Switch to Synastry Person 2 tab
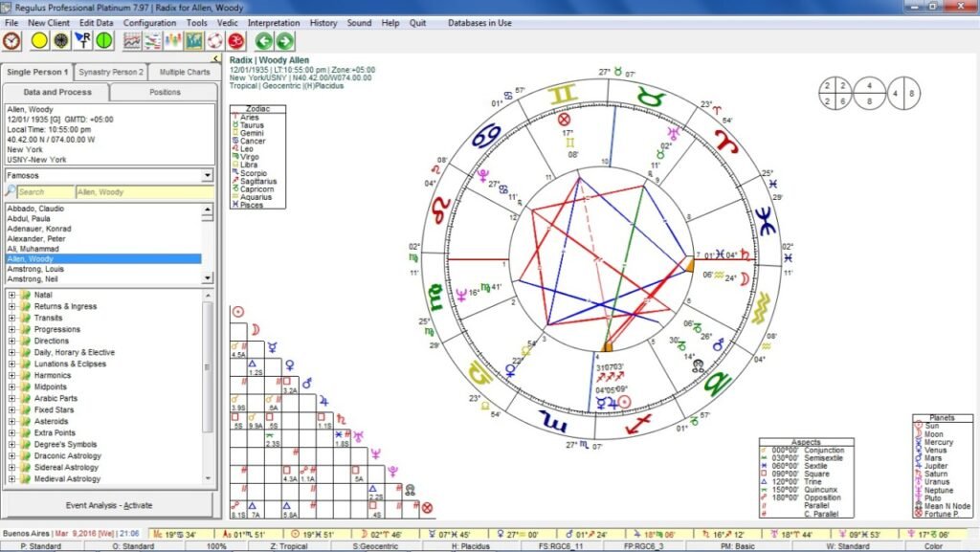The image size is (980, 552). [x=111, y=72]
